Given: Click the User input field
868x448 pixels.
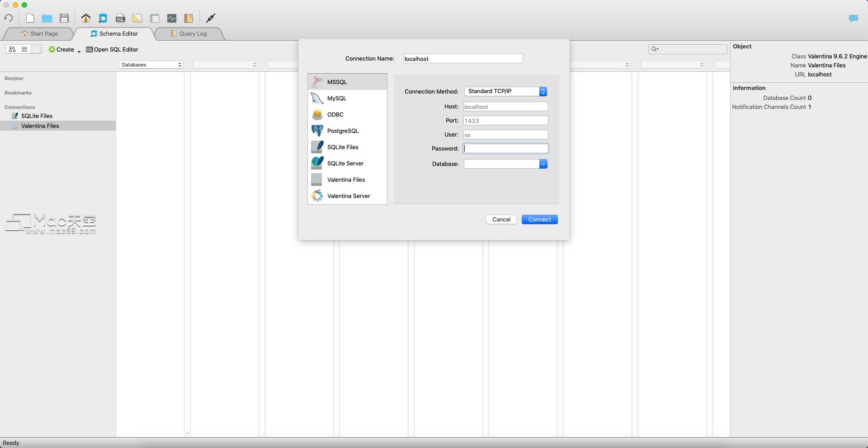Looking at the screenshot, I should pyautogui.click(x=505, y=135).
